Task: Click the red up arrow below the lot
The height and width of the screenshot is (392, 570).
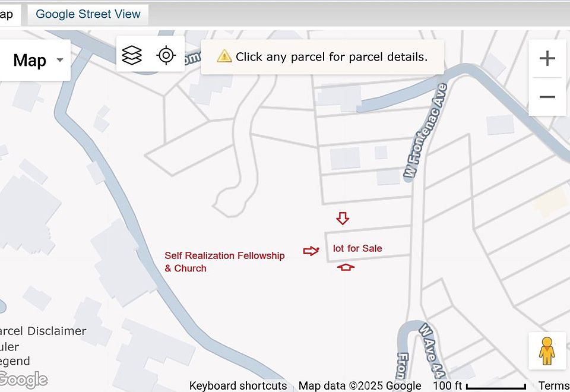Action: [346, 268]
